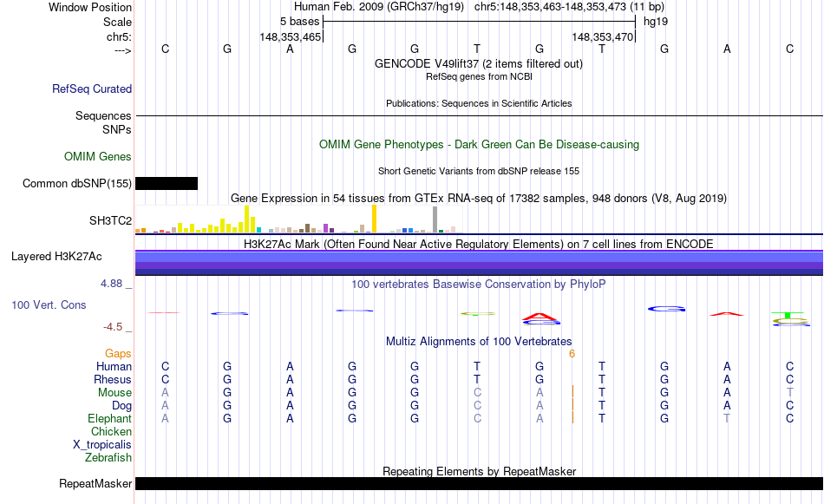Image resolution: width=824 pixels, height=504 pixels.
Task: Click the Human species row label
Action: tap(114, 366)
